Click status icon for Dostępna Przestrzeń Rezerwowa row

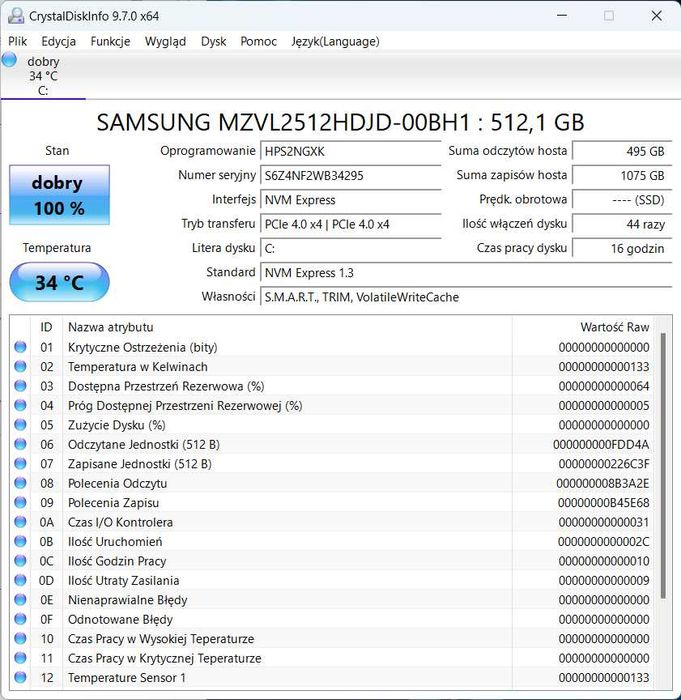20,386
